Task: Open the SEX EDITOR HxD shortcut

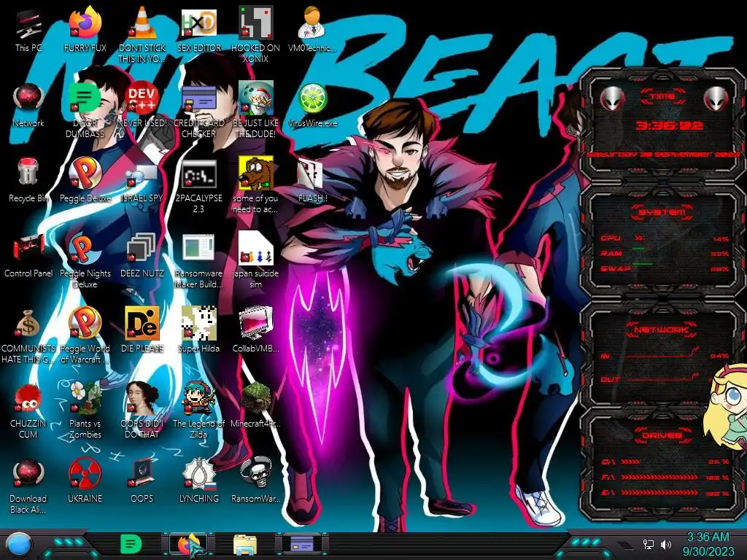Action: (199, 29)
